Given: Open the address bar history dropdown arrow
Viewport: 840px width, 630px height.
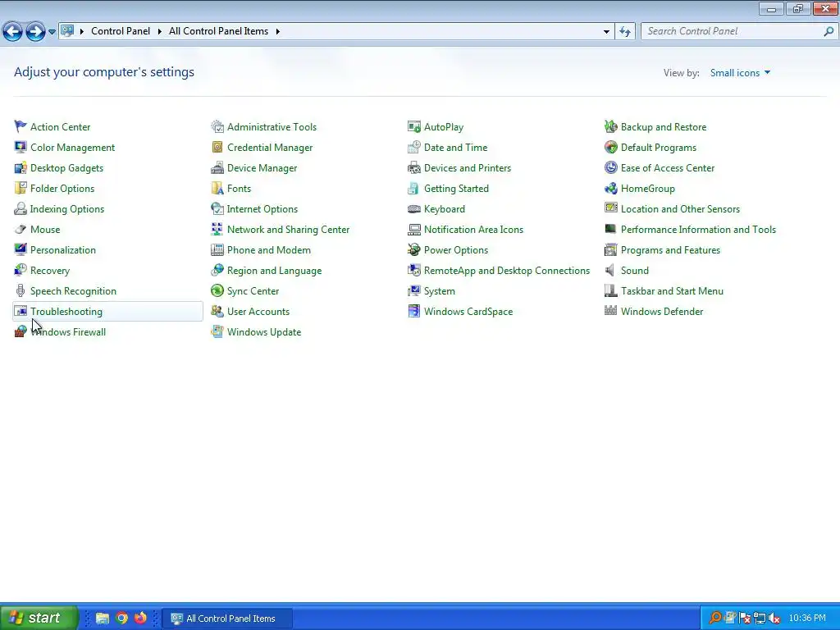Looking at the screenshot, I should [606, 32].
